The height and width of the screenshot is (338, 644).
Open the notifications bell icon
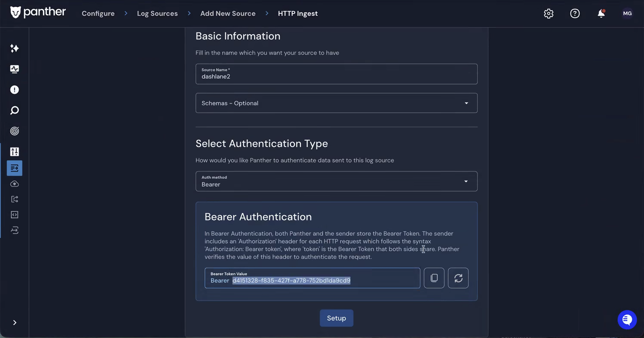point(601,13)
